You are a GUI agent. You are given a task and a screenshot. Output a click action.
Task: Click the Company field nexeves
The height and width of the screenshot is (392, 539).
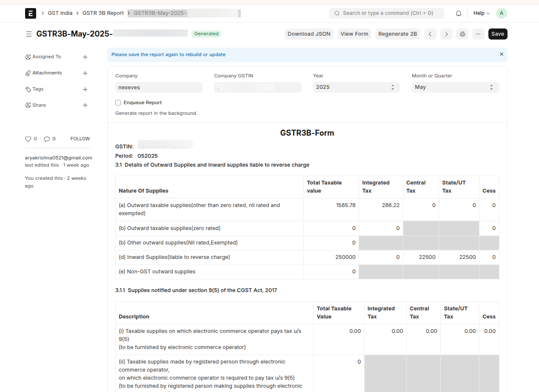pos(159,87)
